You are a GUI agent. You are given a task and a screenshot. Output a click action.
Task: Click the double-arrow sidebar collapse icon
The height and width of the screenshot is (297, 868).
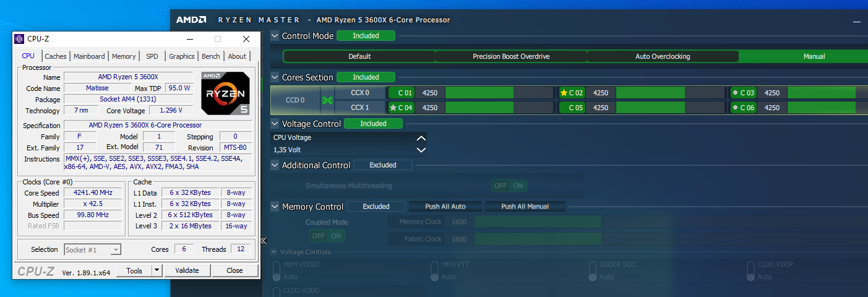[264, 241]
